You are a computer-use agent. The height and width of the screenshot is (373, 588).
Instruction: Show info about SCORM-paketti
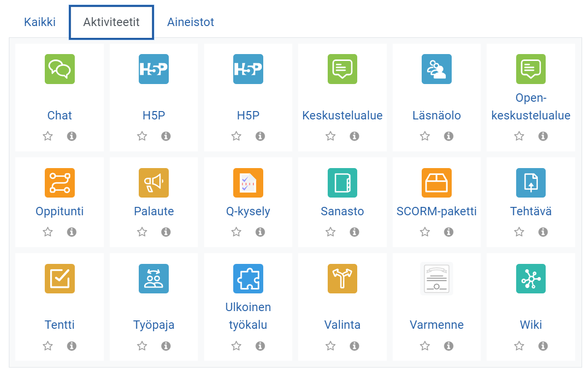click(448, 232)
